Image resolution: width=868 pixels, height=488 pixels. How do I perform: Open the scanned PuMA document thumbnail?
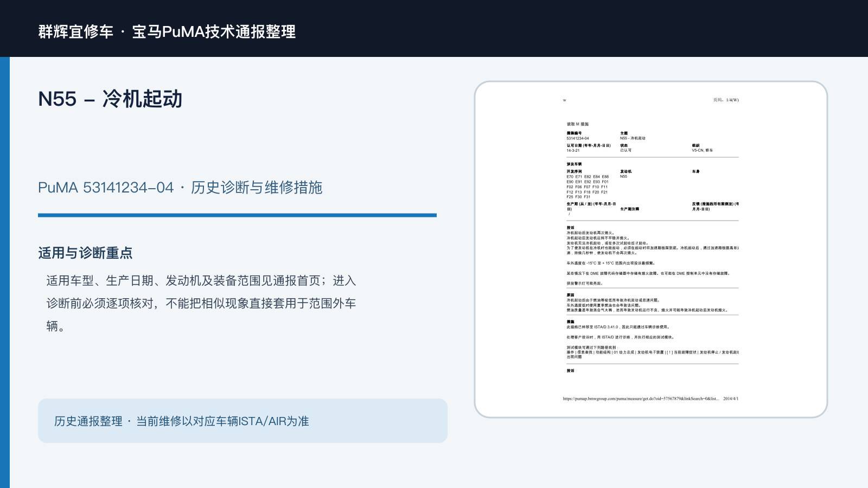pos(651,249)
